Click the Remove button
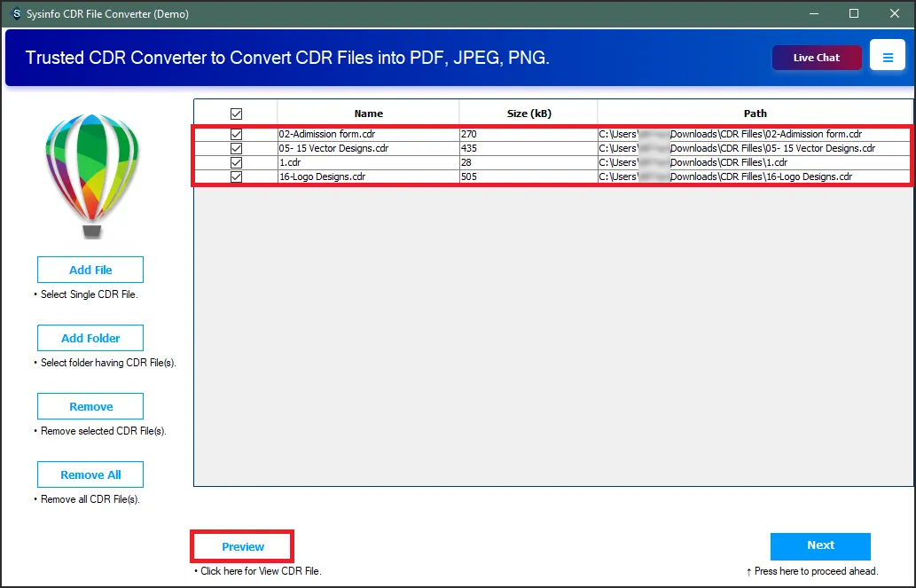916x588 pixels. (x=90, y=406)
